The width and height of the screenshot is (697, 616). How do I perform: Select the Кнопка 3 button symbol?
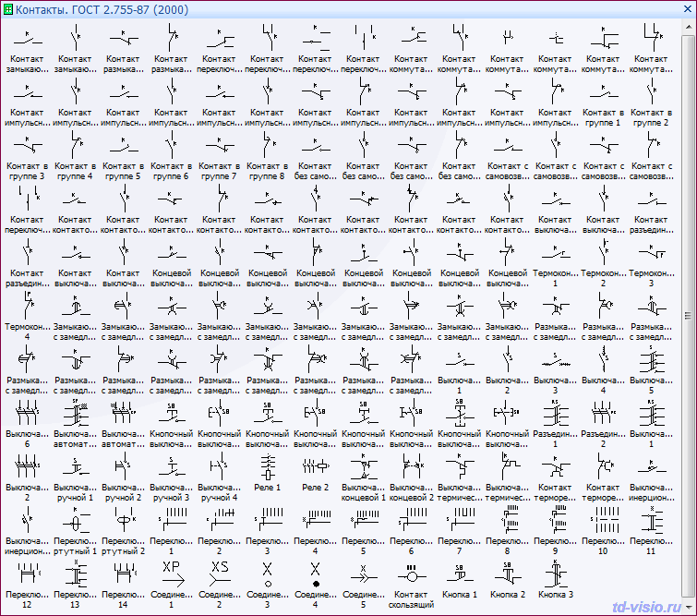(x=555, y=572)
